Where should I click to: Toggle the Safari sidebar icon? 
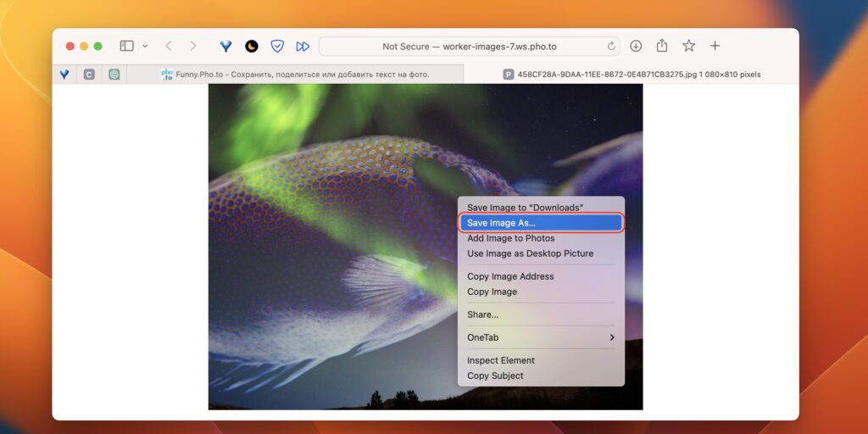pos(127,46)
